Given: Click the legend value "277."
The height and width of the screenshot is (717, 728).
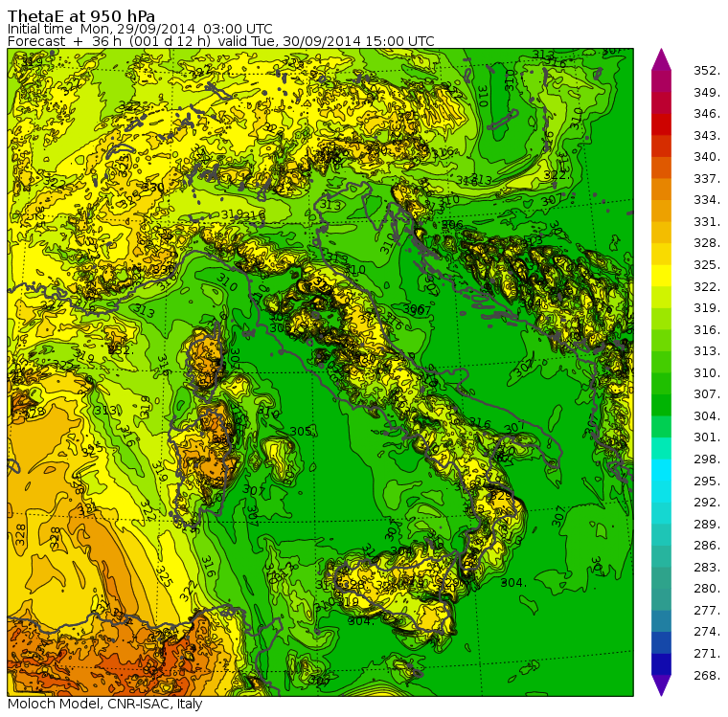Looking at the screenshot, I should pos(707,611).
